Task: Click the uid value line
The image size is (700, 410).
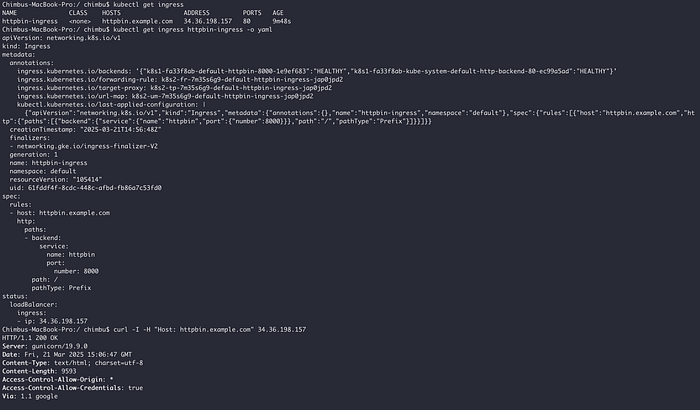Action: 85,188
